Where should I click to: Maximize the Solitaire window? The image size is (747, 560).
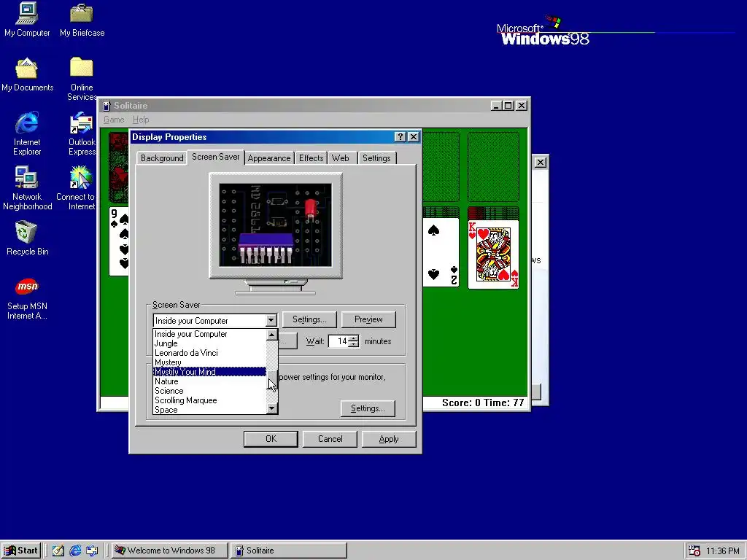pos(508,106)
